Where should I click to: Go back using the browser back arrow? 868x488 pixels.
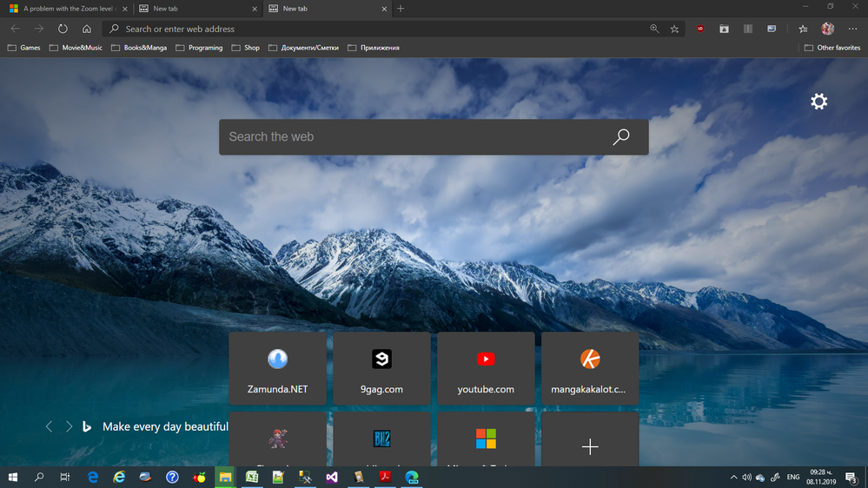(15, 29)
